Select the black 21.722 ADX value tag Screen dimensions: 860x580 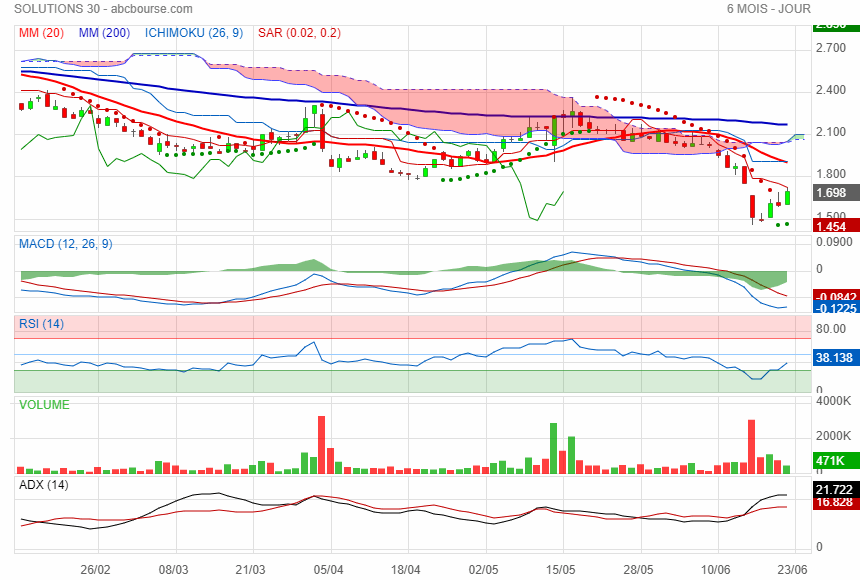click(x=836, y=489)
